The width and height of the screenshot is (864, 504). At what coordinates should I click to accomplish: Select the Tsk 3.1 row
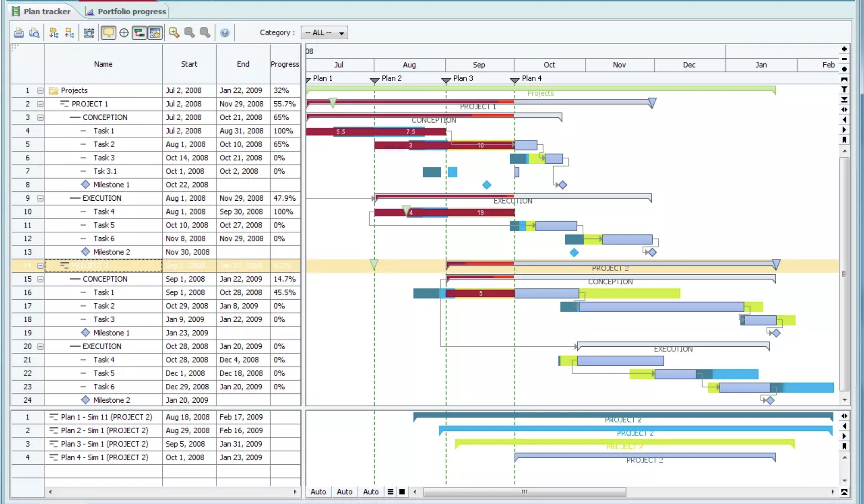[156, 172]
